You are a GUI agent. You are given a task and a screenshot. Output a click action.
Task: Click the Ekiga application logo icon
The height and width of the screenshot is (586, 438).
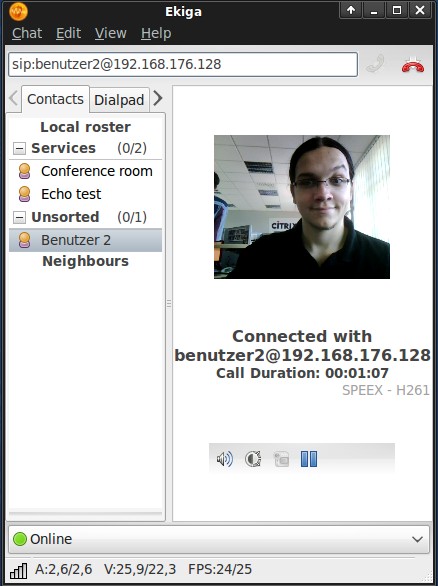point(18,12)
